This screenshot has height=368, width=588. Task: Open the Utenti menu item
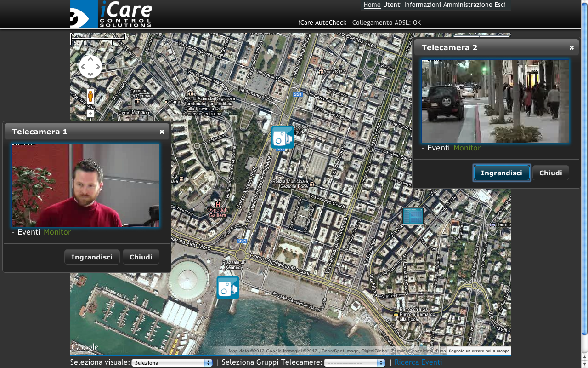[392, 5]
